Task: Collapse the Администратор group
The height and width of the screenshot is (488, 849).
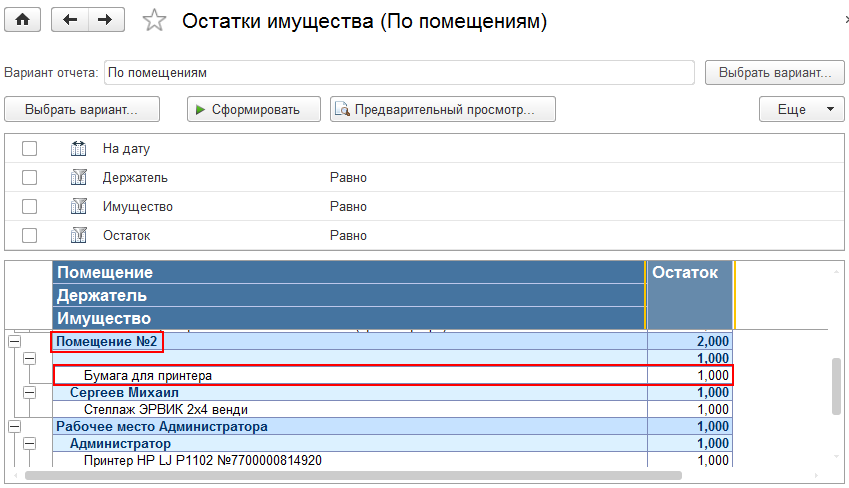Action: [30, 444]
